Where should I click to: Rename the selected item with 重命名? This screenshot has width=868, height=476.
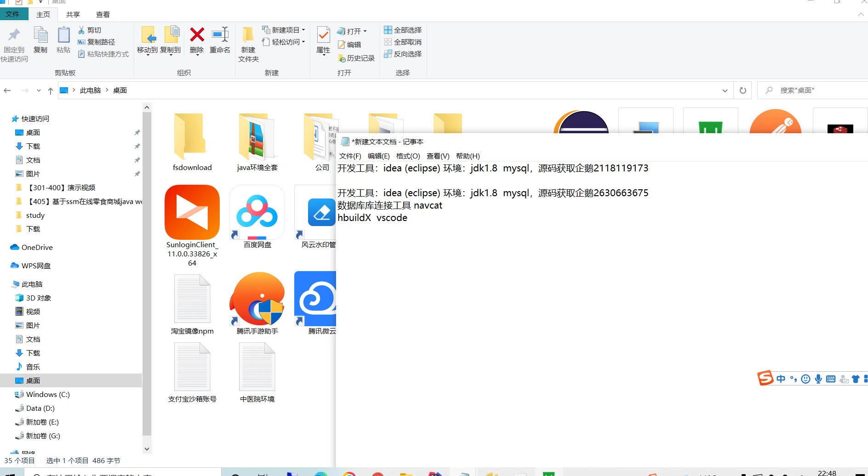coord(220,40)
